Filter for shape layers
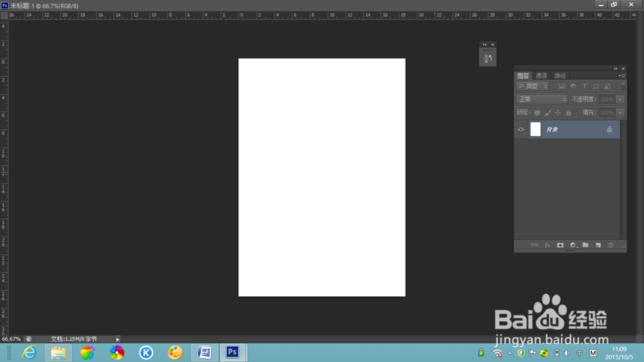The image size is (644, 362). click(596, 86)
